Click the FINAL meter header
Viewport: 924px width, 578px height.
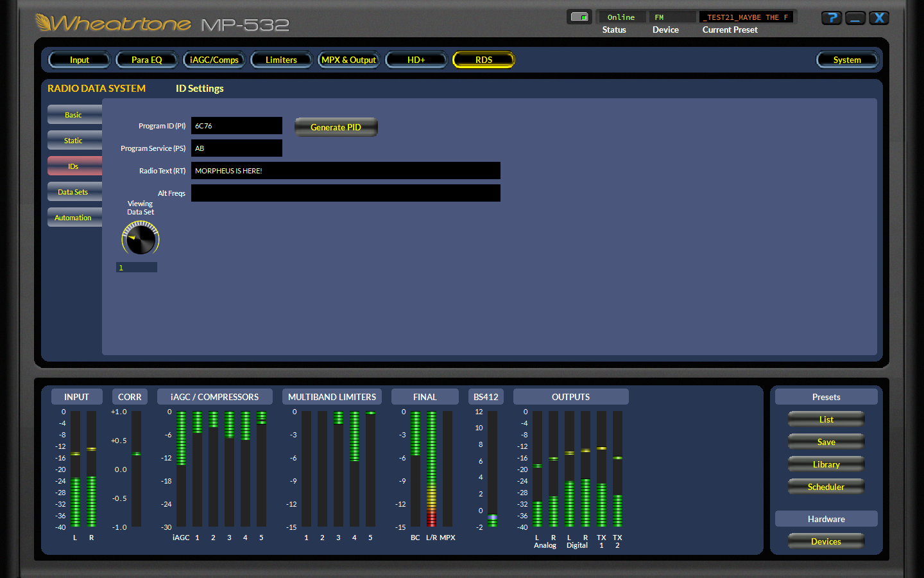tap(425, 397)
